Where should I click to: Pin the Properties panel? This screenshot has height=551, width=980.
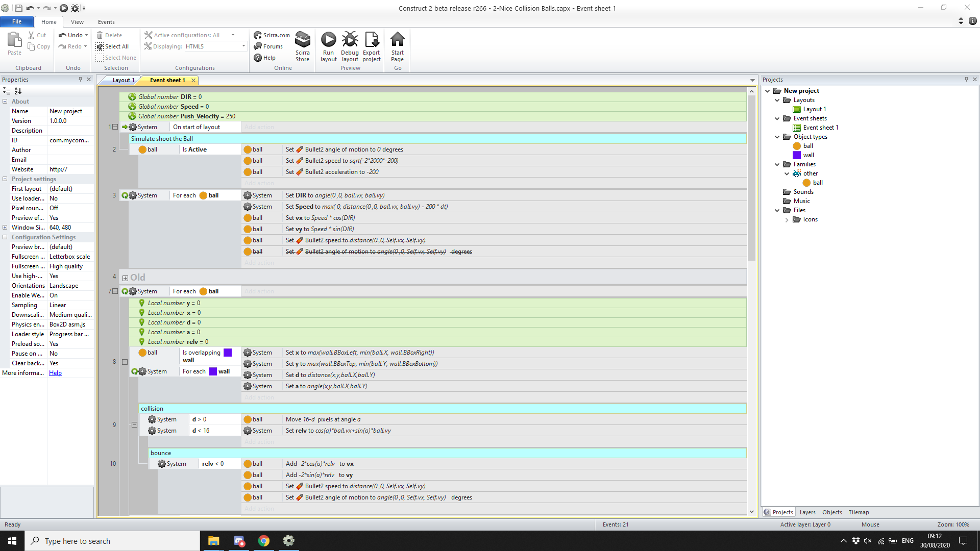(80, 79)
